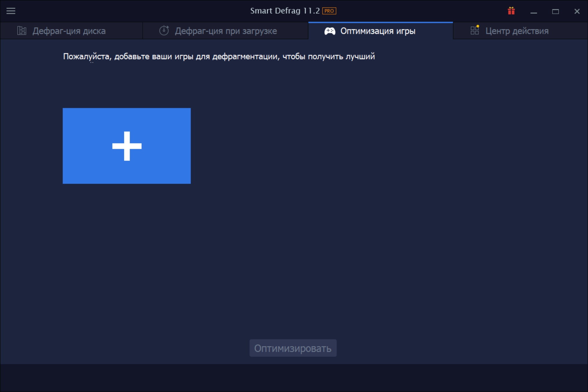The width and height of the screenshot is (588, 392).
Task: Click the instruction text about adding games
Action: click(219, 56)
